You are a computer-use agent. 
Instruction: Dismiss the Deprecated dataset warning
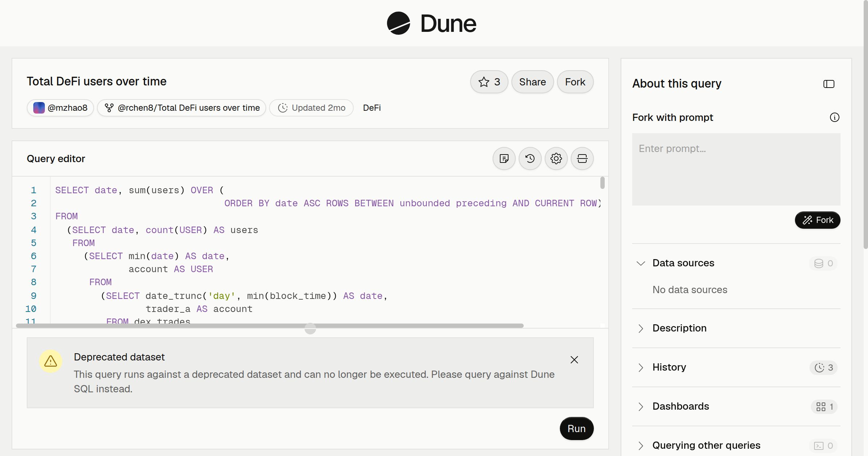point(574,360)
